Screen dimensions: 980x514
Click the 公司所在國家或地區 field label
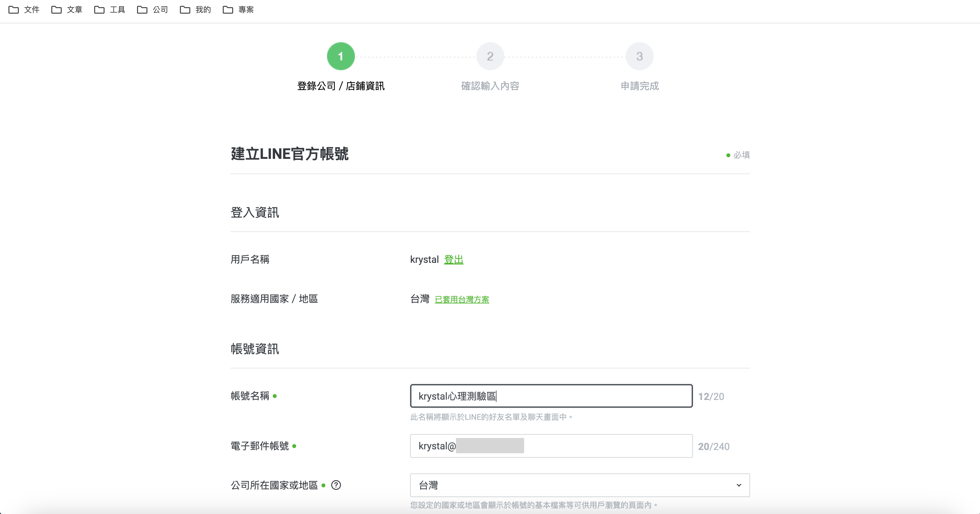(274, 485)
